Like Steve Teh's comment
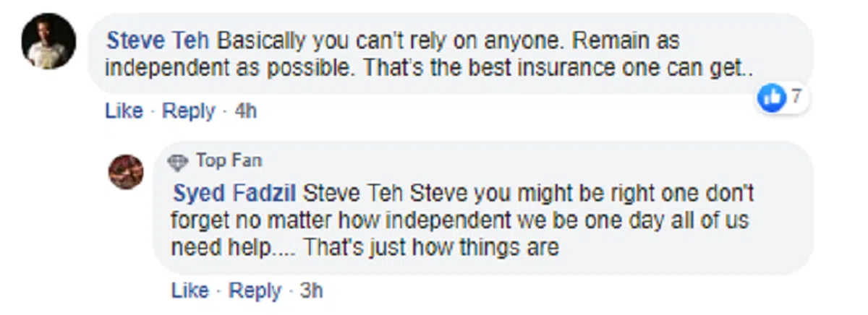868x315 pixels. [x=124, y=111]
